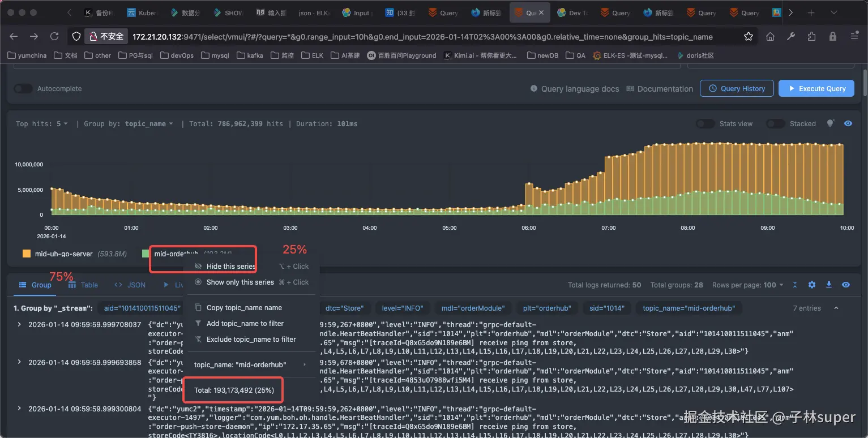This screenshot has height=438, width=868.
Task: Hide the chart using the eye icon
Action: click(848, 123)
